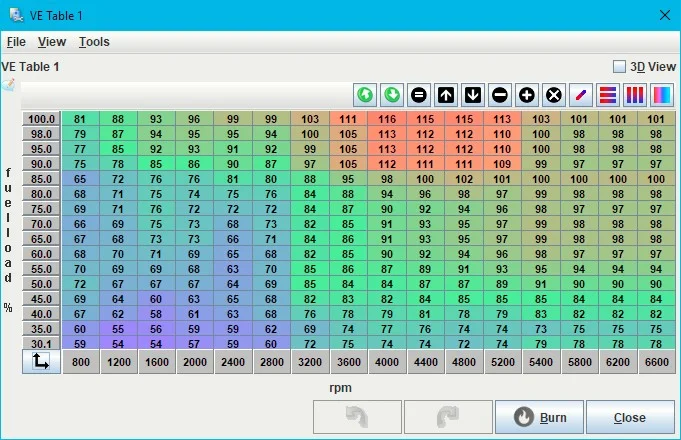Click the pencil edit icon below the table title
681x440 pixels.
point(9,84)
